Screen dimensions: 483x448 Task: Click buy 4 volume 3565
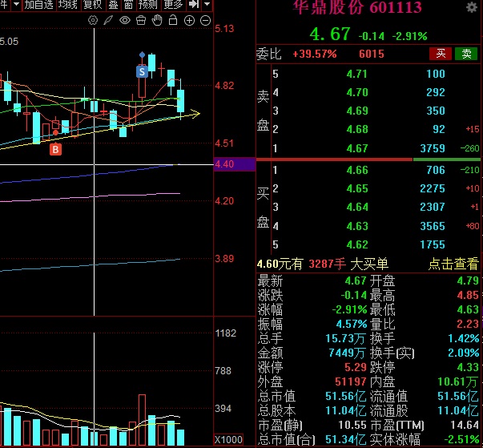tap(433, 226)
